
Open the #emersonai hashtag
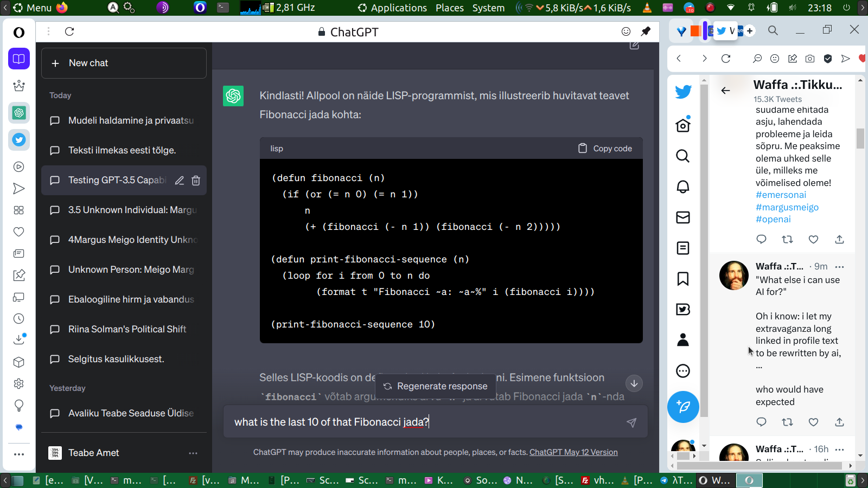coord(781,195)
